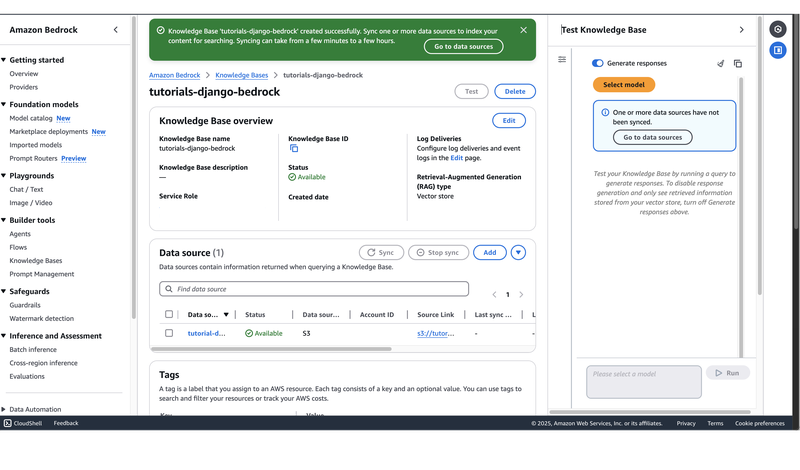
Task: Dismiss the success notification banner
Action: pos(523,30)
